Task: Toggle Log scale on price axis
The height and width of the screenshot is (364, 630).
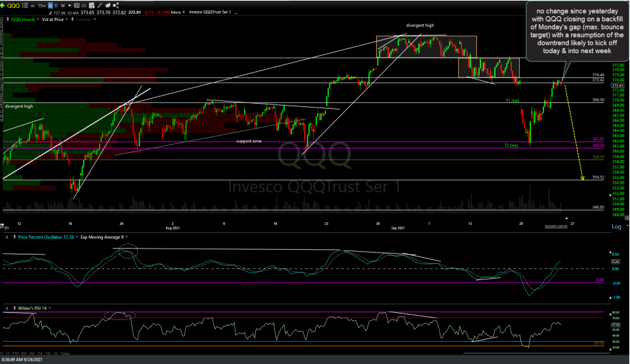Action: point(616,227)
